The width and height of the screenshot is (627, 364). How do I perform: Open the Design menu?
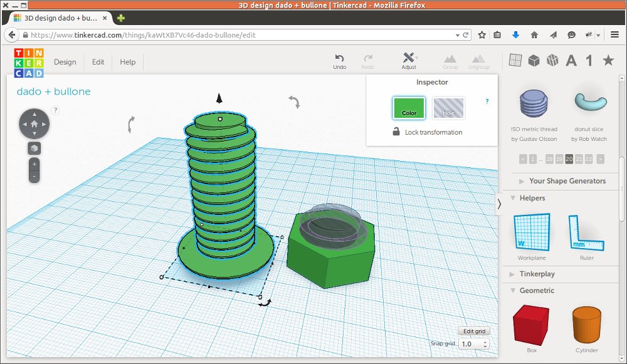65,62
